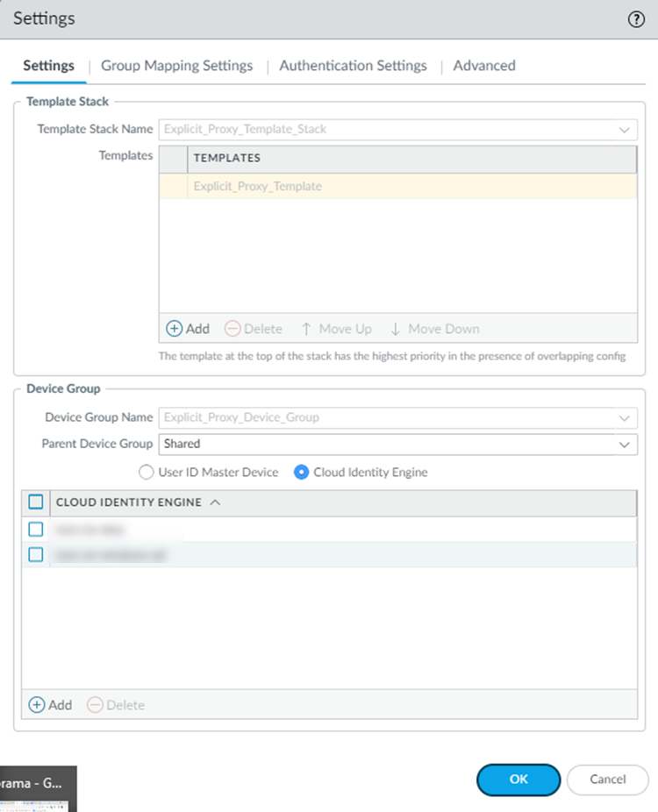Select the User ID Master Device radio

click(x=147, y=473)
